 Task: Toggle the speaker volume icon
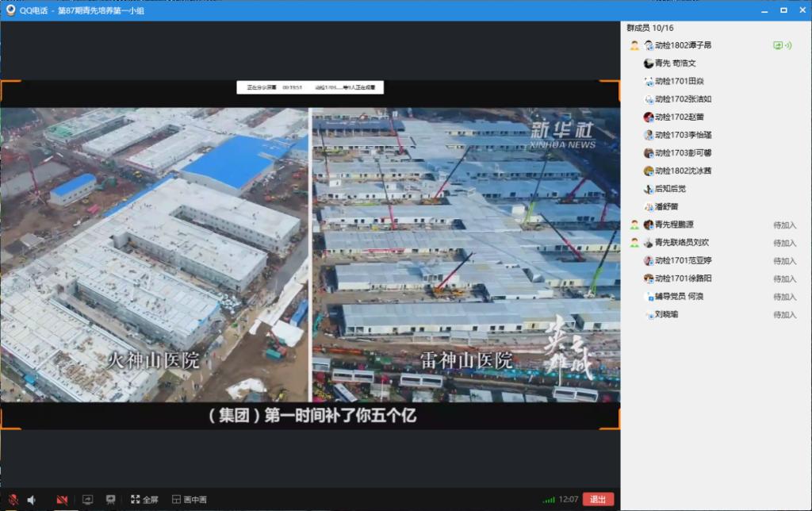pyautogui.click(x=32, y=500)
